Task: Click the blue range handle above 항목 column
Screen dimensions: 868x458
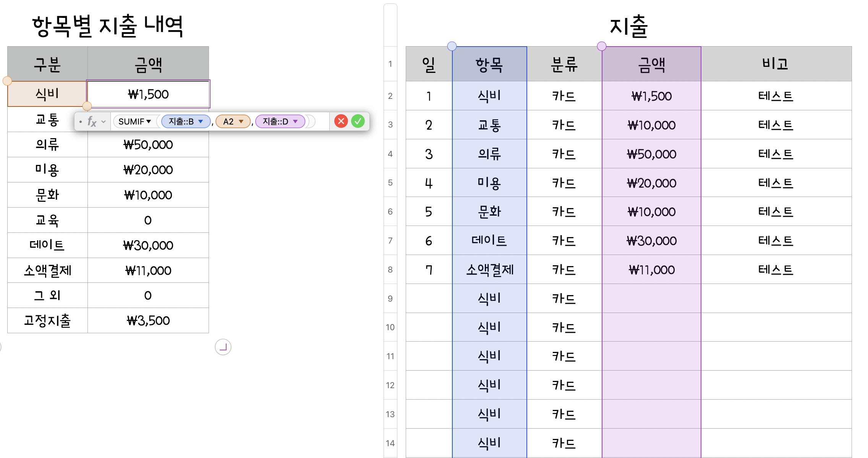Action: (x=452, y=46)
